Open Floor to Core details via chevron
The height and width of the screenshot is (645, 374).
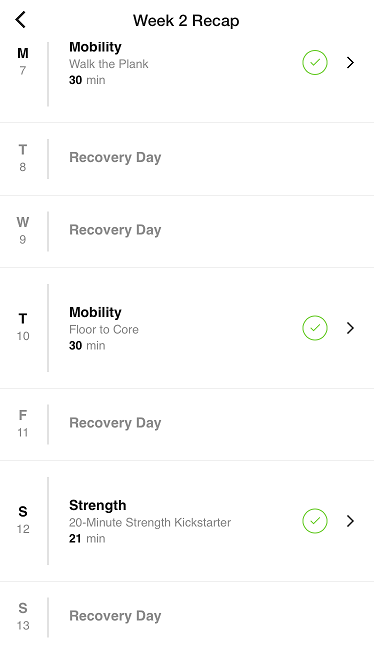[x=350, y=328]
